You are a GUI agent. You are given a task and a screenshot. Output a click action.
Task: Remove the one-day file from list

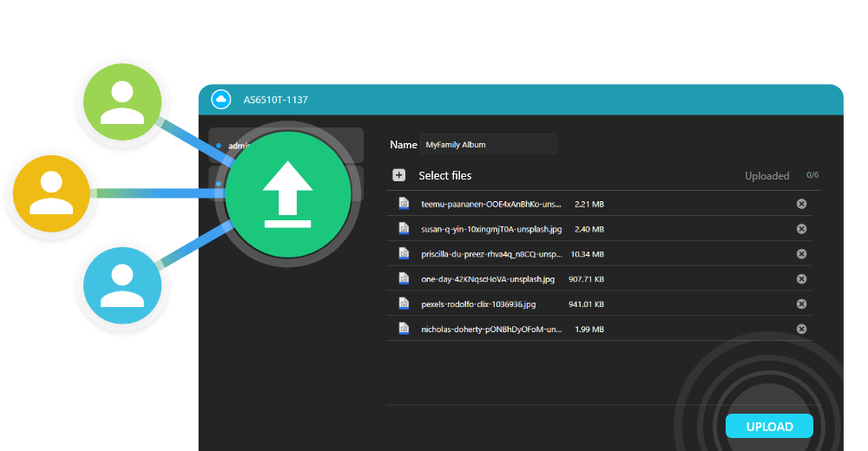tap(801, 279)
